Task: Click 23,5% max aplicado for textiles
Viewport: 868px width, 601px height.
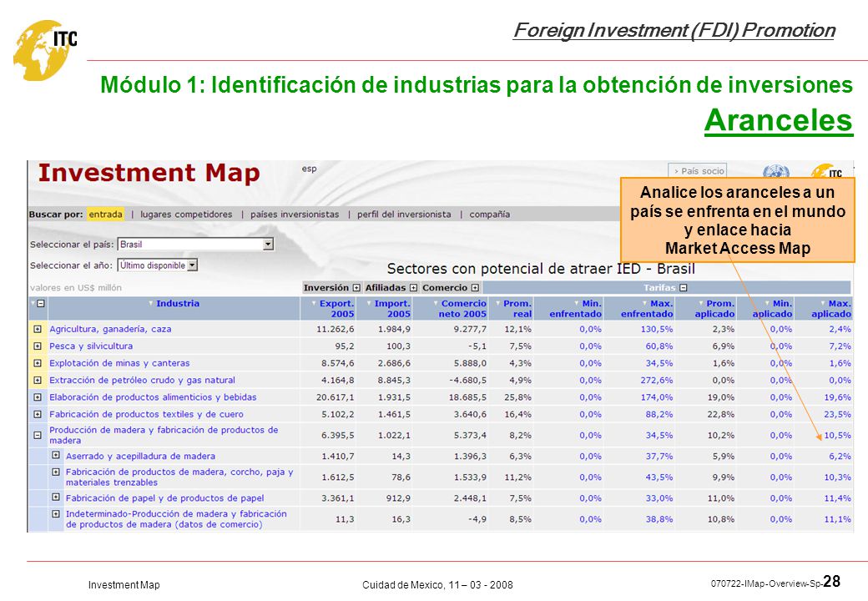Action: click(x=837, y=415)
